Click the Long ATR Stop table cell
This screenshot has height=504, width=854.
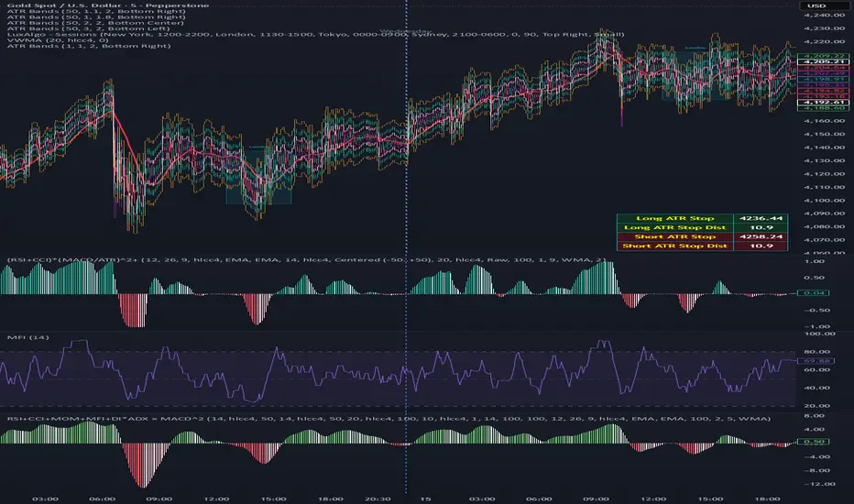coord(674,218)
